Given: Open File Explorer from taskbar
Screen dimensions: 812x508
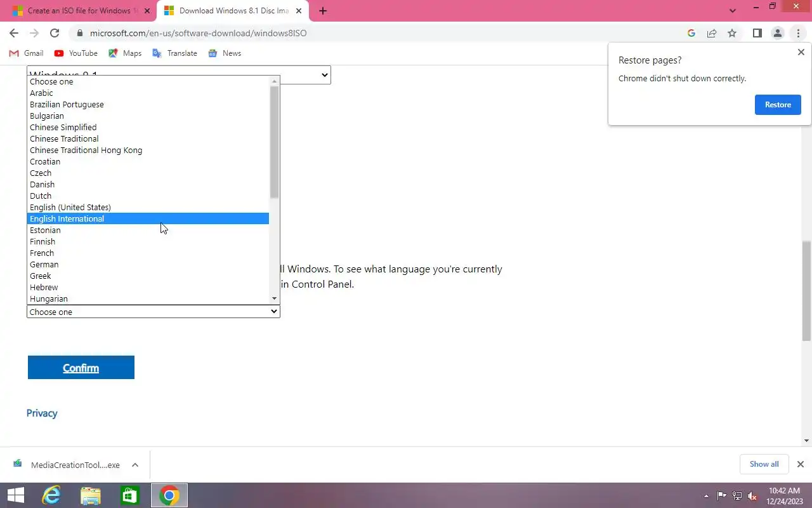Looking at the screenshot, I should point(91,495).
